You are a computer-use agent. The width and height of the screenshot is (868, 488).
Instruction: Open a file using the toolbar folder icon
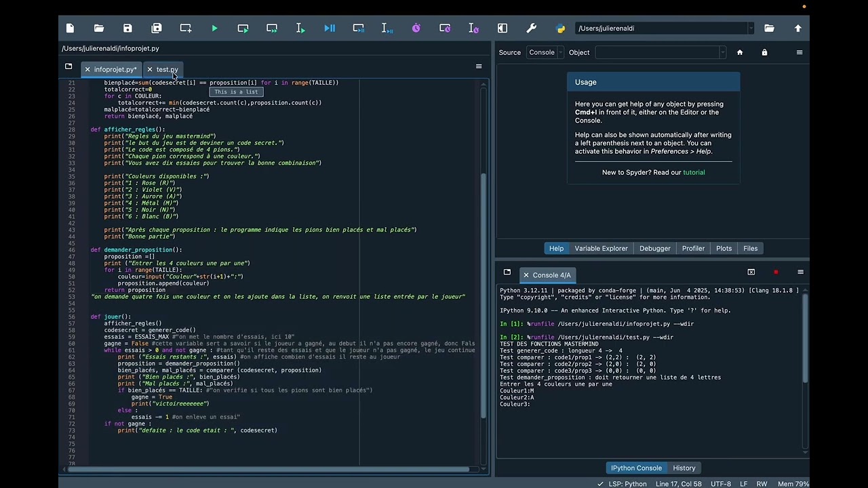coord(99,28)
